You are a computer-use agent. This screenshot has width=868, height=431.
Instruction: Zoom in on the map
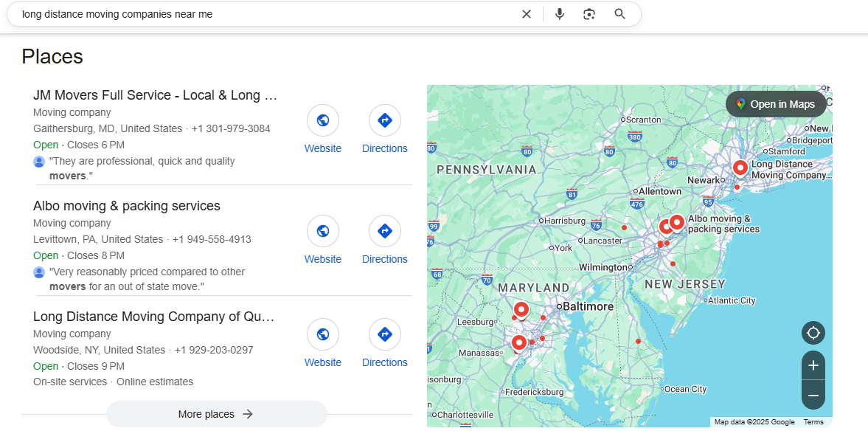click(813, 365)
